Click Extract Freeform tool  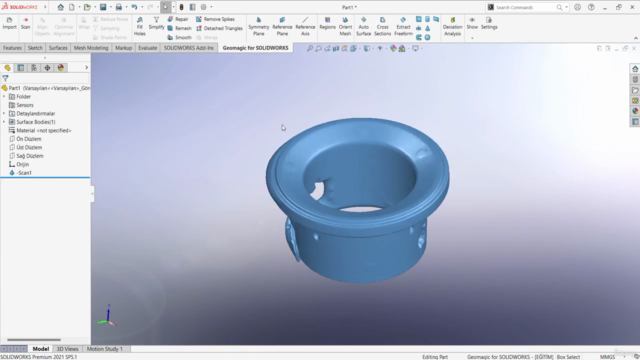point(403,27)
